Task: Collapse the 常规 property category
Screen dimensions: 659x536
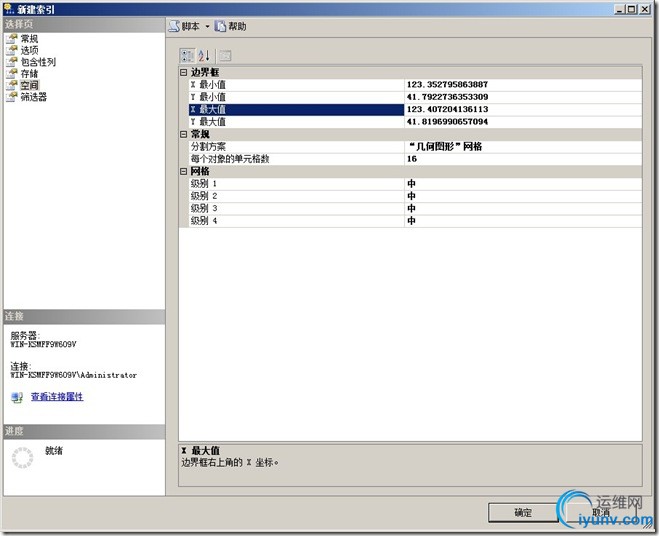Action: [183, 134]
